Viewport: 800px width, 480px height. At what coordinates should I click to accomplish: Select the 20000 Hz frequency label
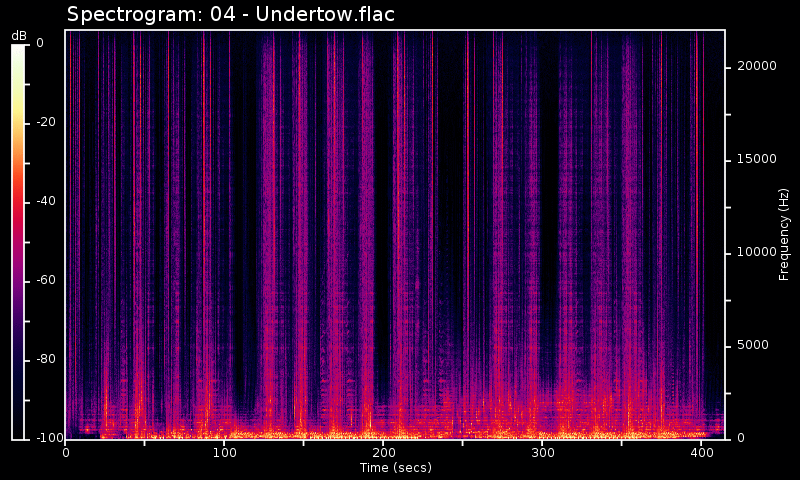[x=756, y=67]
